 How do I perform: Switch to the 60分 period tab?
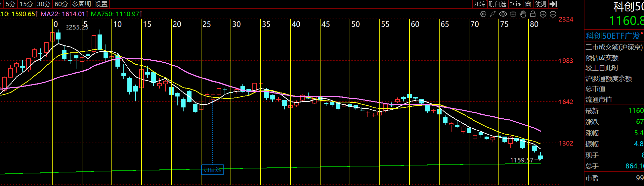61,4
